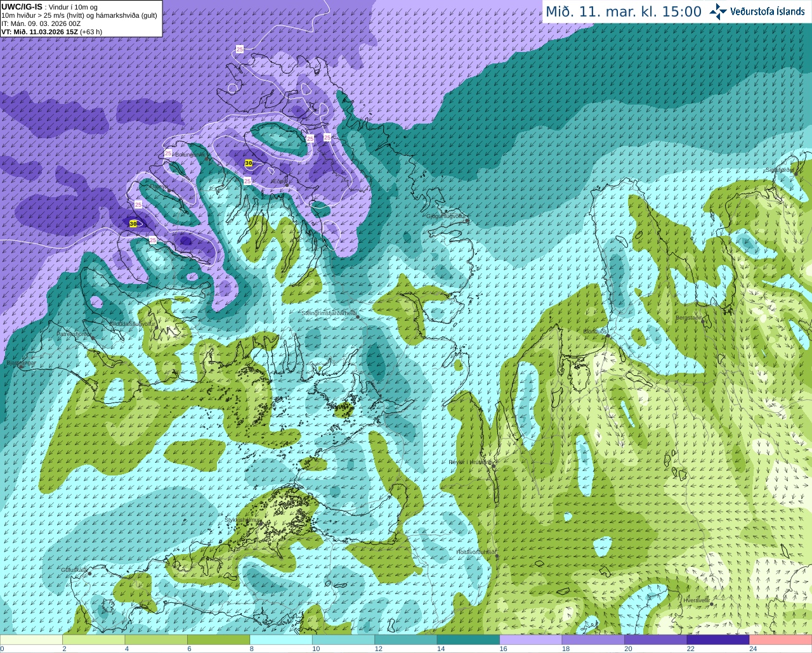
Task: Click the UWC/IG-IS model title
Action: [x=22, y=7]
